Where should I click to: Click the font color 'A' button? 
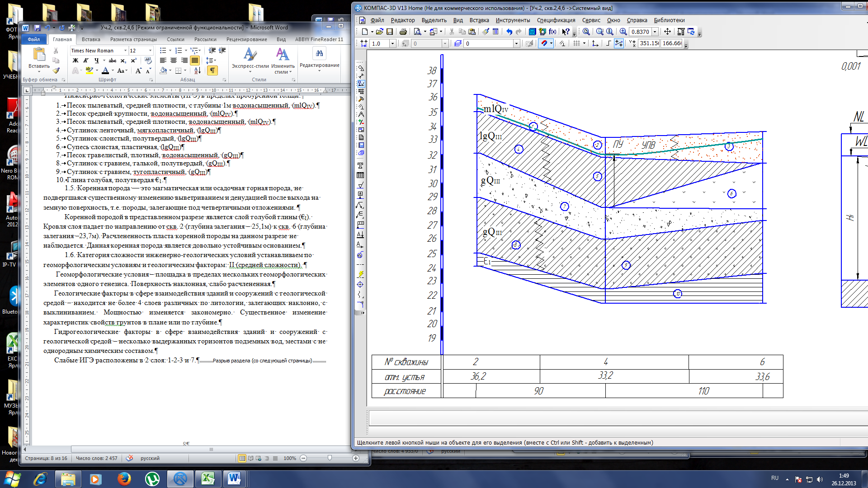105,70
